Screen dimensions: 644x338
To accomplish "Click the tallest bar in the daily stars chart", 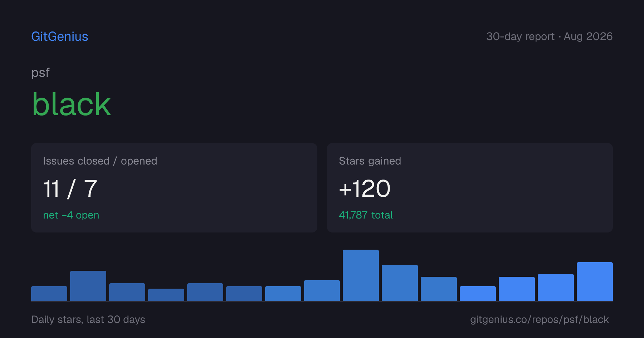I will coord(361,275).
